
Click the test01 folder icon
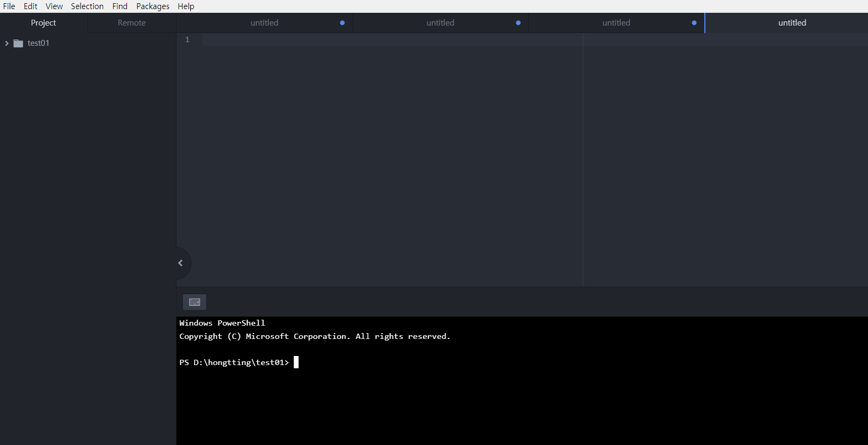tap(18, 43)
